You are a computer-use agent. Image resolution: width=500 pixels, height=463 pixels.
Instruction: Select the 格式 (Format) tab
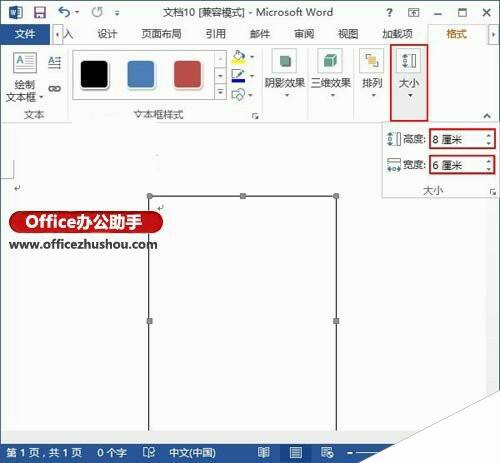click(x=456, y=34)
